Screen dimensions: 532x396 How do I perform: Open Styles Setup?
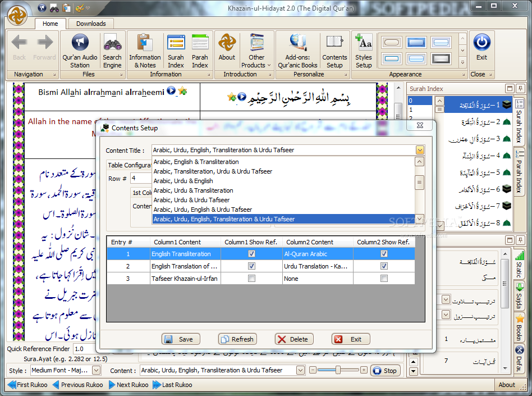(x=364, y=51)
